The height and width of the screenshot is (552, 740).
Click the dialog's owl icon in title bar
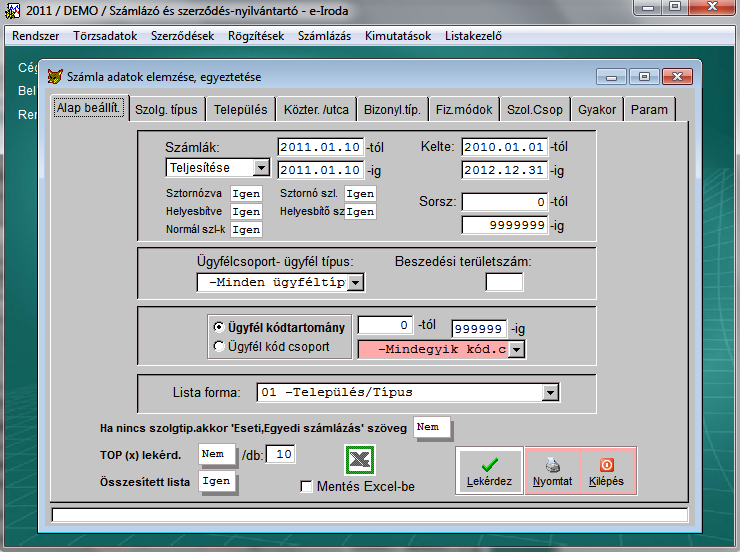[x=55, y=76]
